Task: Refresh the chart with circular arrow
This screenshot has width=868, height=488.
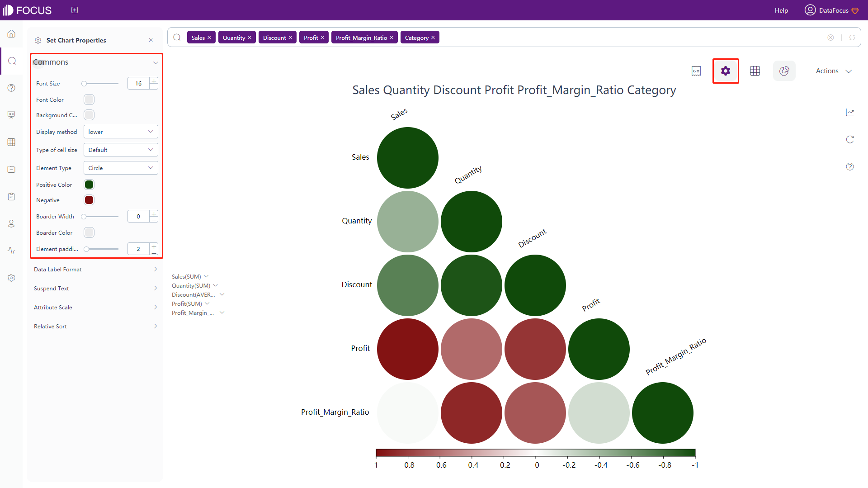Action: pyautogui.click(x=850, y=139)
